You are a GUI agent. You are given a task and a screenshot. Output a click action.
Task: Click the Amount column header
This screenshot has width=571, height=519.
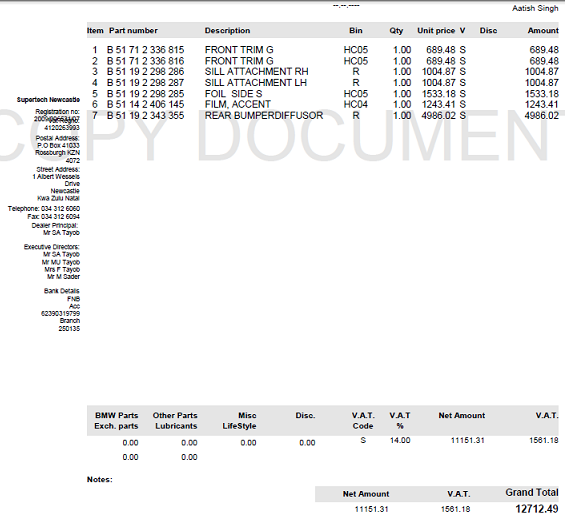[543, 31]
